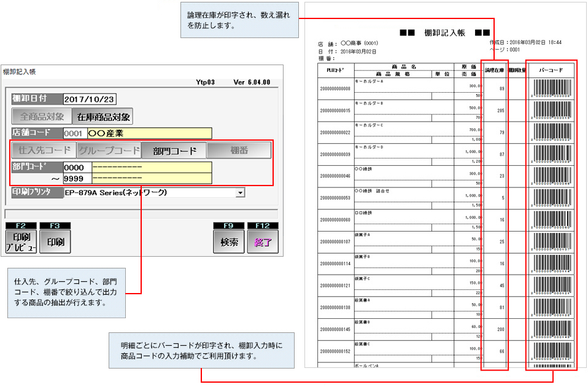Click the barcode for キーホルダーA row
Screen dimensions: 588x387
551,88
